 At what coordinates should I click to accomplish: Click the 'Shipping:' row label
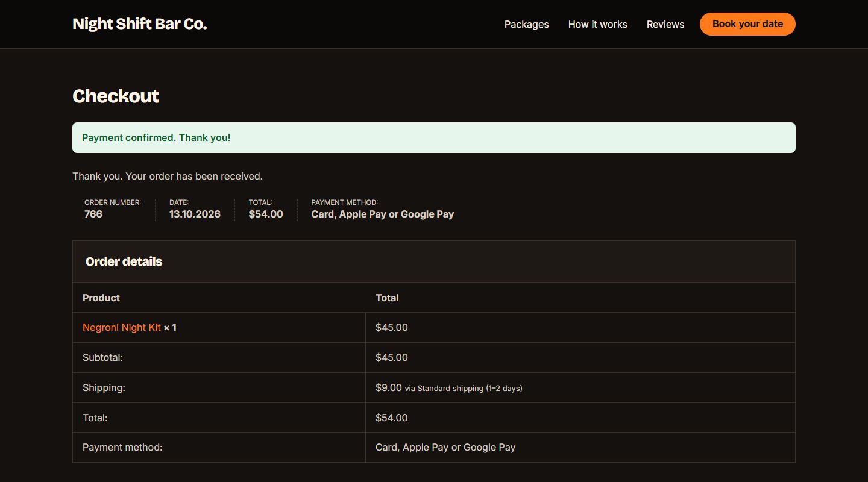click(104, 387)
